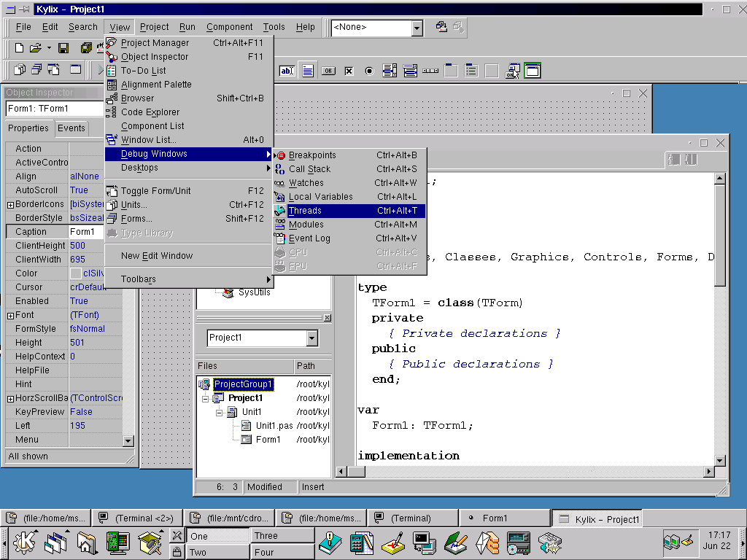
Task: Open the KDE K start menu icon
Action: (x=24, y=542)
